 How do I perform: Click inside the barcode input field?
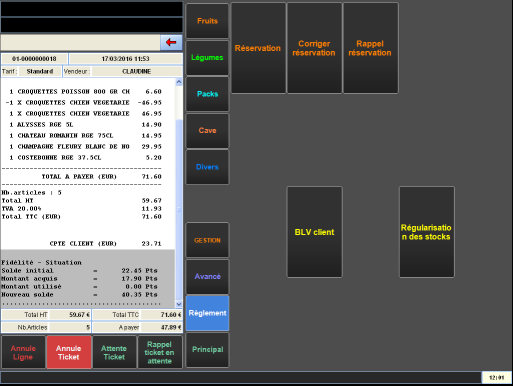click(x=80, y=43)
